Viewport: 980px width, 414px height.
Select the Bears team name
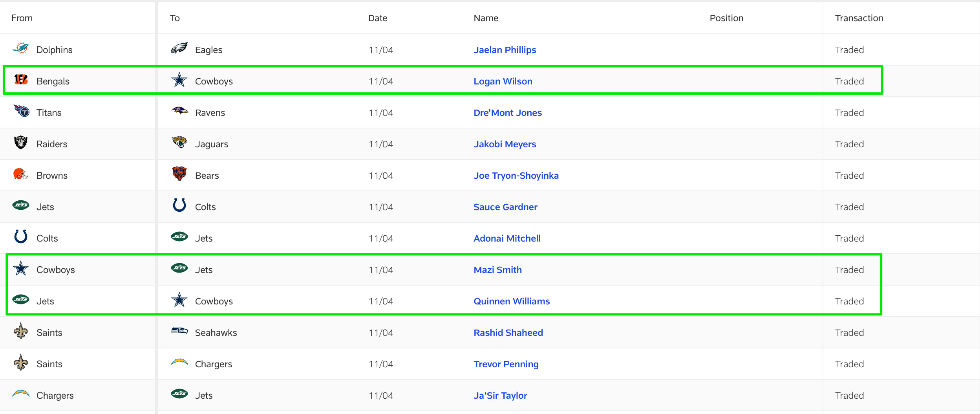pyautogui.click(x=207, y=176)
